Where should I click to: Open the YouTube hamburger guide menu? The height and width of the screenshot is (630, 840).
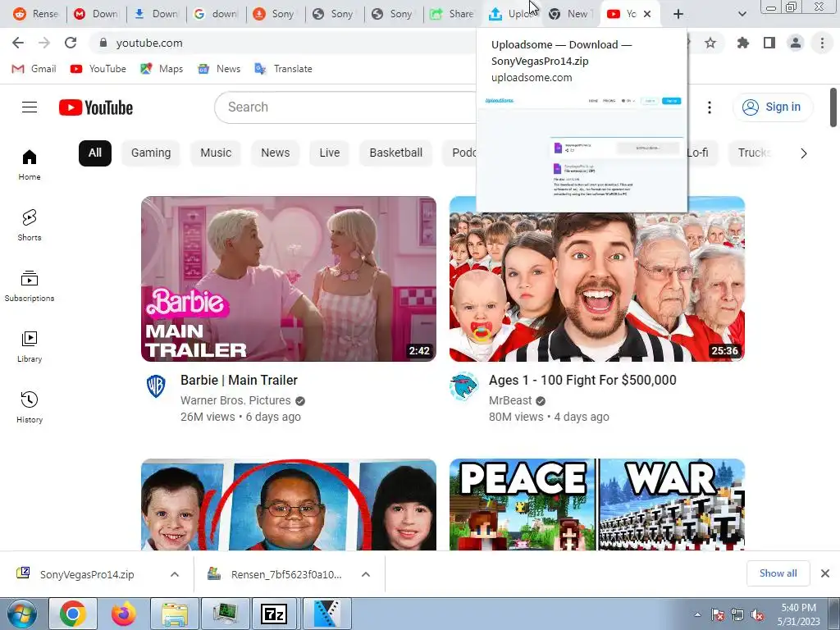[x=30, y=107]
